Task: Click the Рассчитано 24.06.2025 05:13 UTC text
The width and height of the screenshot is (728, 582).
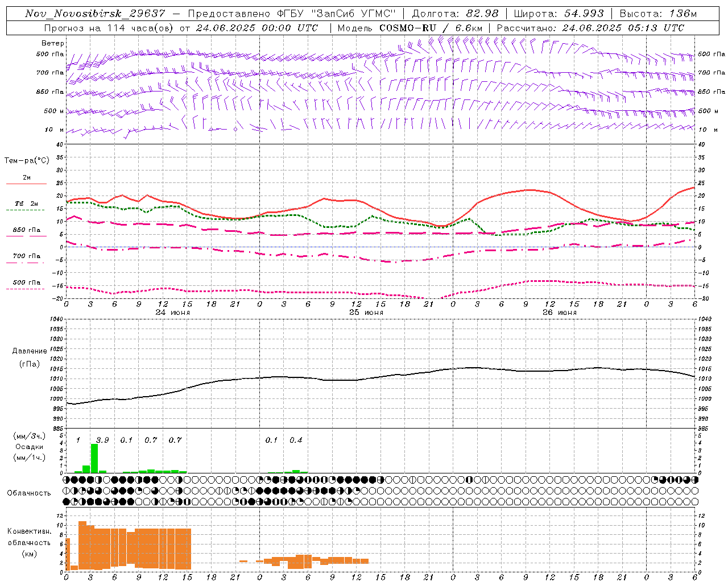Action: [x=590, y=28]
